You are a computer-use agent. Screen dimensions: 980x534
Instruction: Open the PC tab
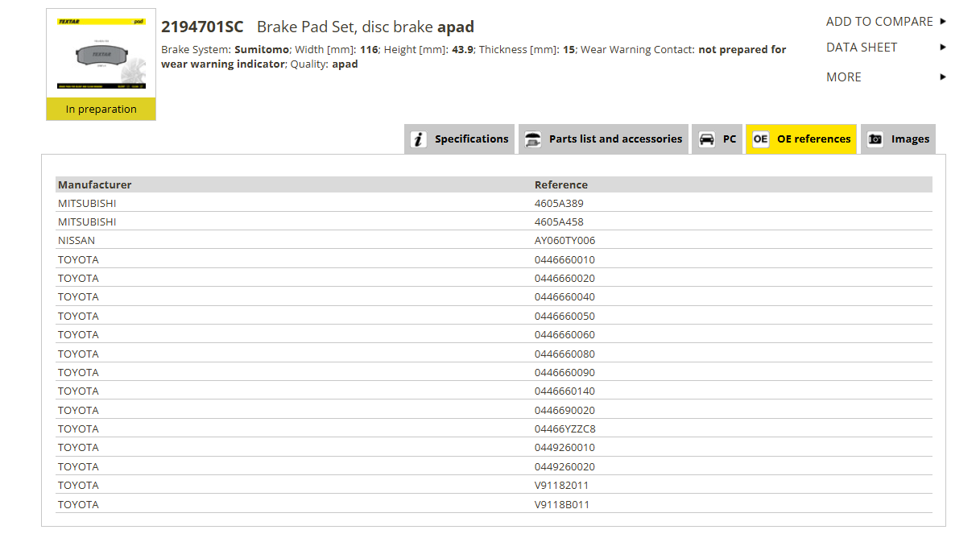[x=717, y=139]
